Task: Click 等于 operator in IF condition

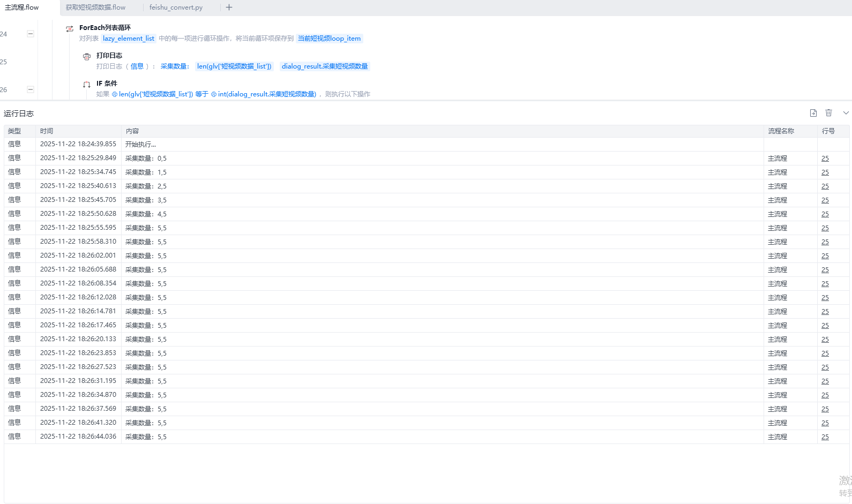Action: pyautogui.click(x=202, y=94)
